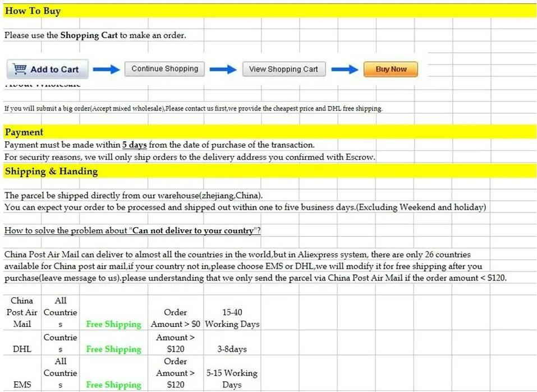Select 'Order Amount > $120' cell in EMS row
Viewport: 537px width, 392px height.
[176, 373]
